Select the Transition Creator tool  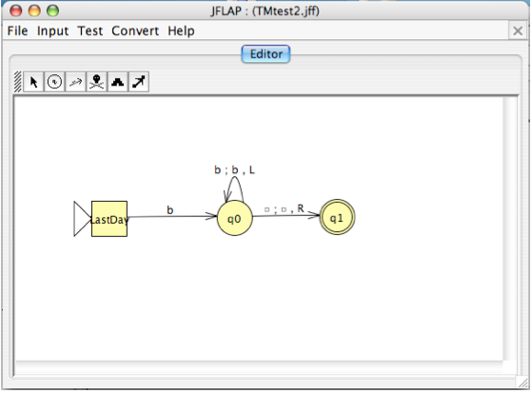pos(76,82)
